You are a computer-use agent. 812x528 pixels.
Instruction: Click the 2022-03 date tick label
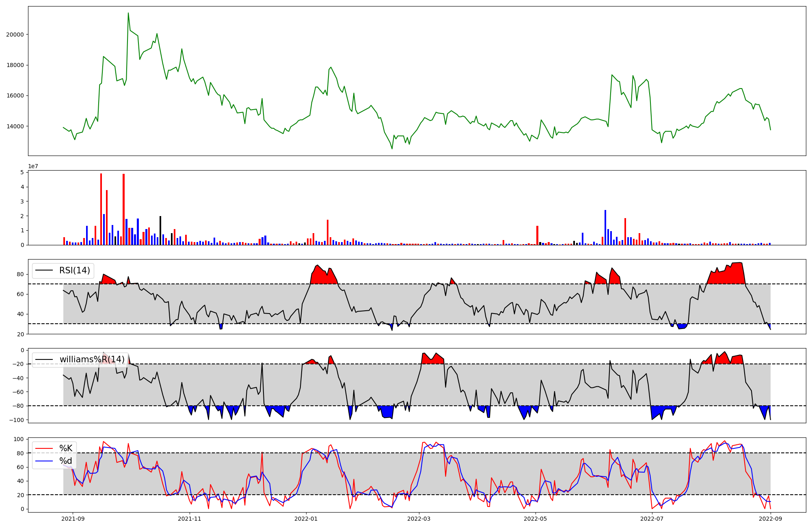click(419, 519)
